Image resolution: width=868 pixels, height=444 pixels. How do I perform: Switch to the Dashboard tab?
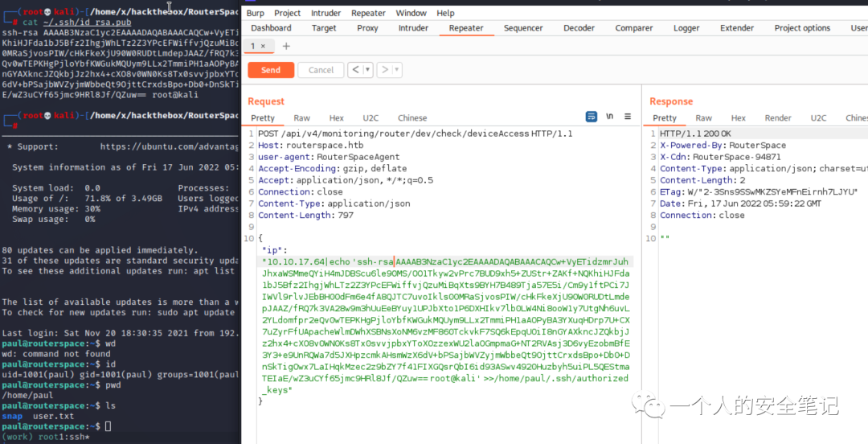point(272,27)
